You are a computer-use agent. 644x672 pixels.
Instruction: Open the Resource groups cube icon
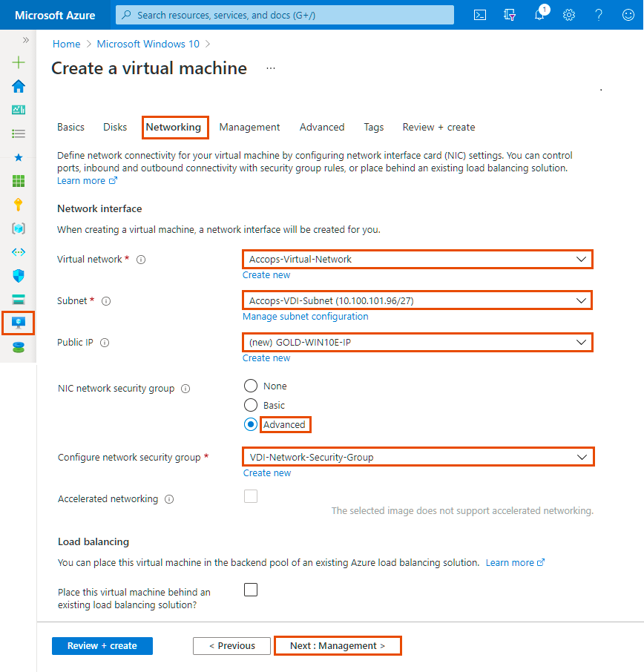(x=19, y=228)
